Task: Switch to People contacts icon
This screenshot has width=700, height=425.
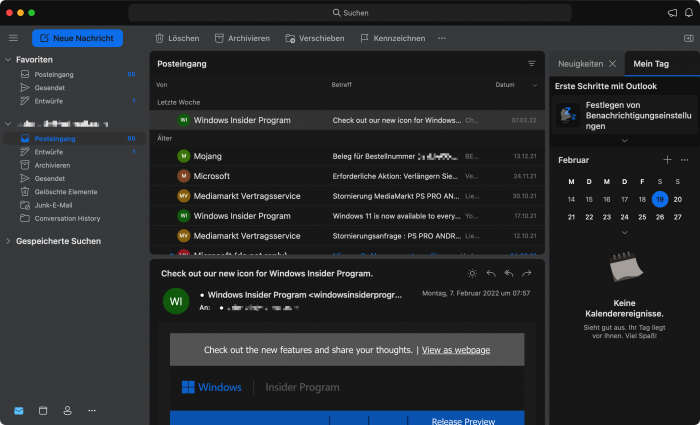Action: pyautogui.click(x=67, y=411)
